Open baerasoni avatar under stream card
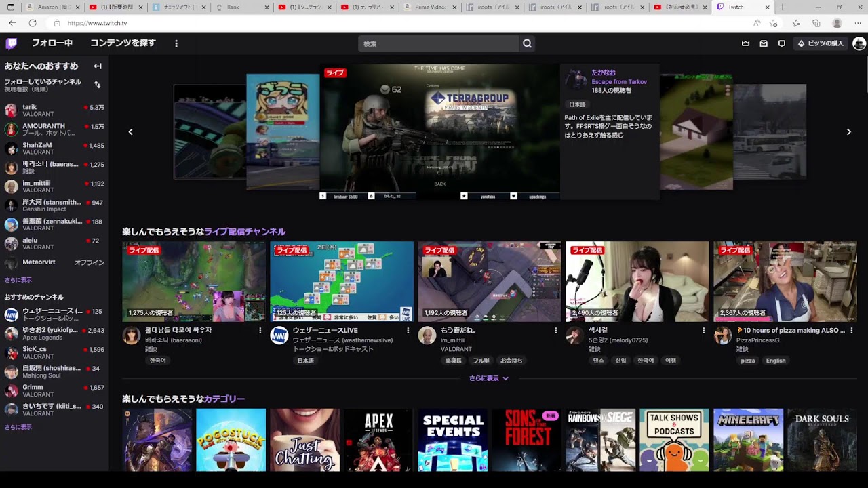The width and height of the screenshot is (868, 488). 131,335
